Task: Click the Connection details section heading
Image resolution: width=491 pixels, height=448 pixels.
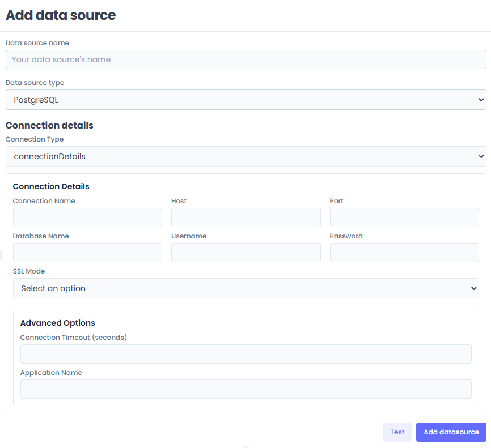Action: tap(49, 125)
